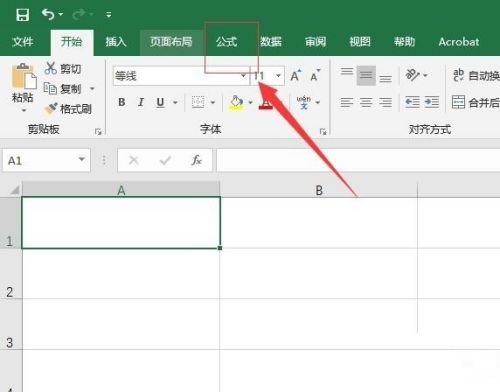Align text right icon
Image resolution: width=500 pixels, height=392 pixels.
pos(385,102)
